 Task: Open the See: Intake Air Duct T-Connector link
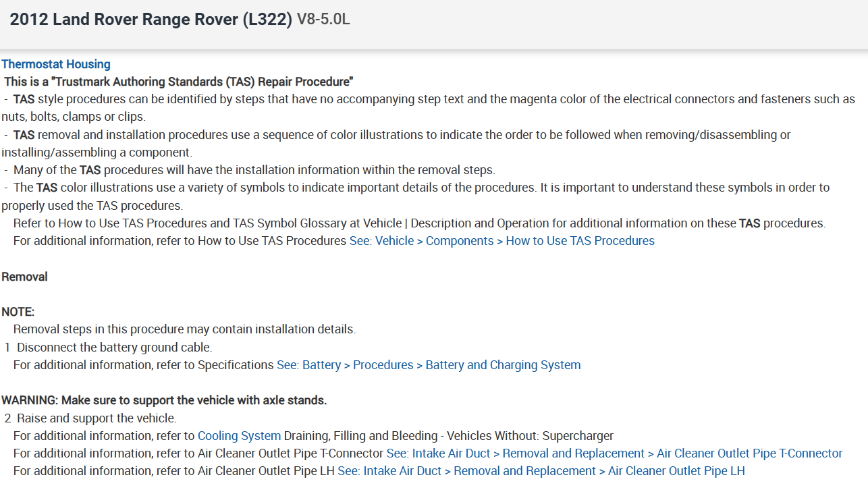click(614, 453)
